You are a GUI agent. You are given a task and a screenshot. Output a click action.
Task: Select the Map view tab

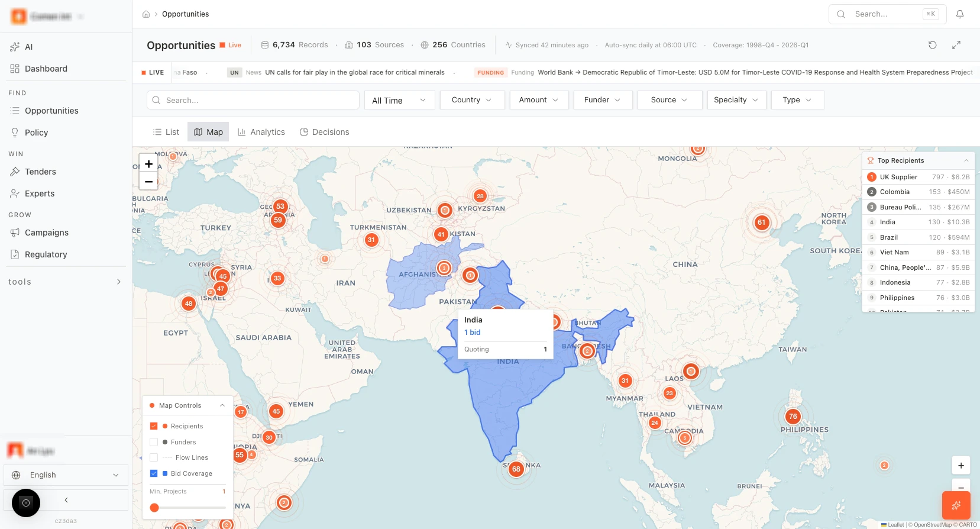(x=208, y=132)
